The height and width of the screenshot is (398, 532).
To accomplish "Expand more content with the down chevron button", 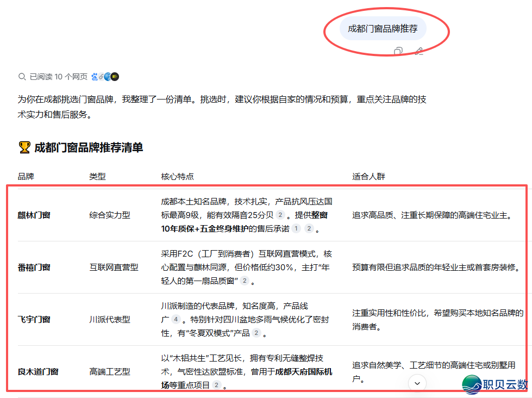I will (417, 383).
